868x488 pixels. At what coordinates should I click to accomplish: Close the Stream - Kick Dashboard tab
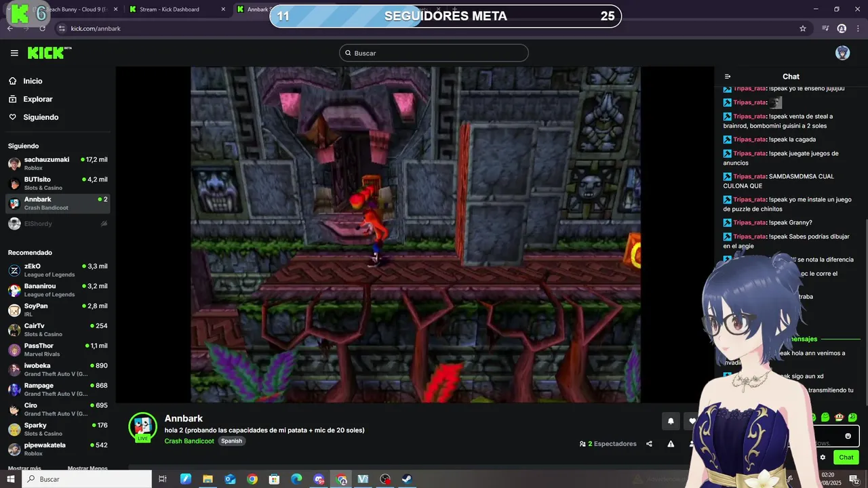click(223, 9)
